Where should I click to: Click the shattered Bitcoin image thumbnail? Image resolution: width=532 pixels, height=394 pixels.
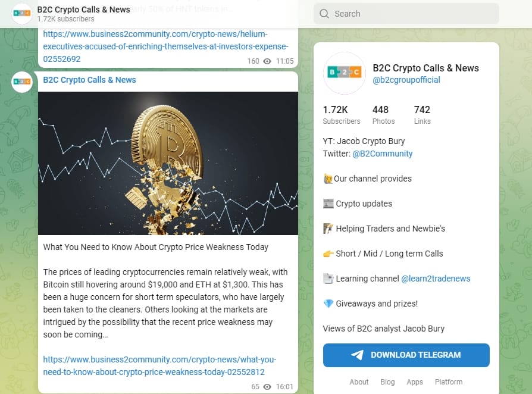click(x=168, y=162)
